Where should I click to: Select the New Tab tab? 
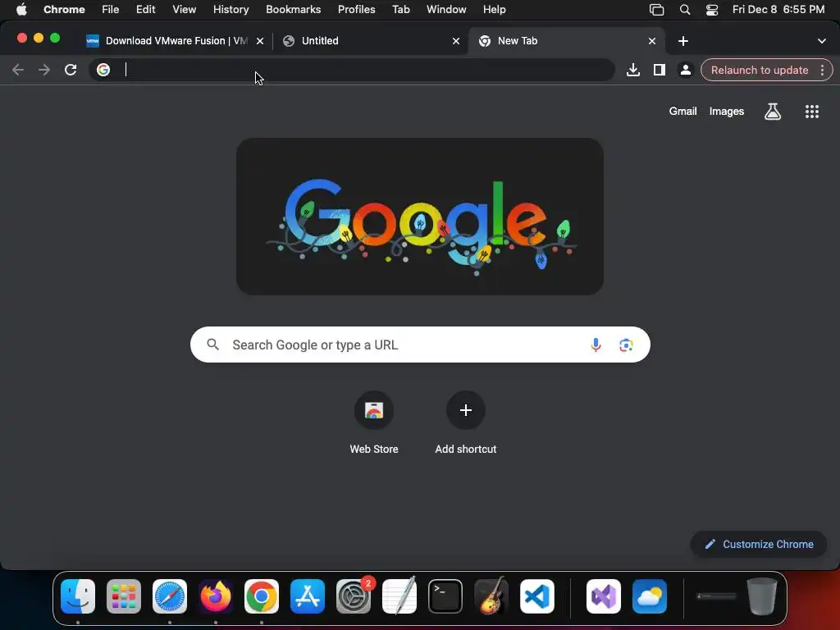pyautogui.click(x=566, y=41)
